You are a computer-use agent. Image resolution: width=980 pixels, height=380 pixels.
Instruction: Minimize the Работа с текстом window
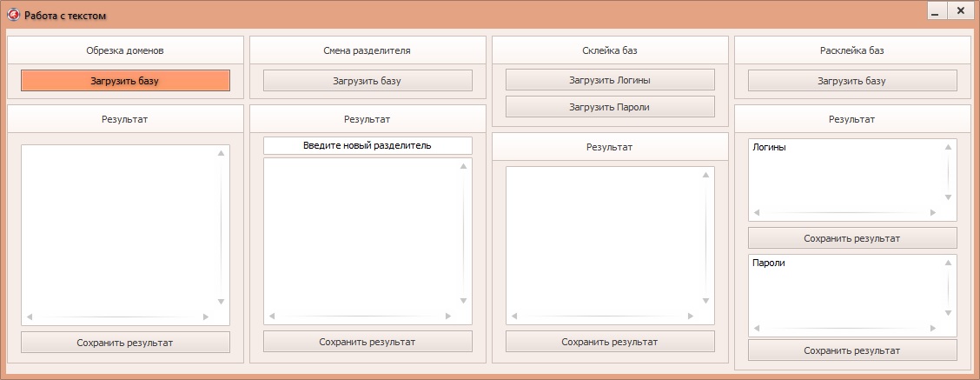coord(937,11)
